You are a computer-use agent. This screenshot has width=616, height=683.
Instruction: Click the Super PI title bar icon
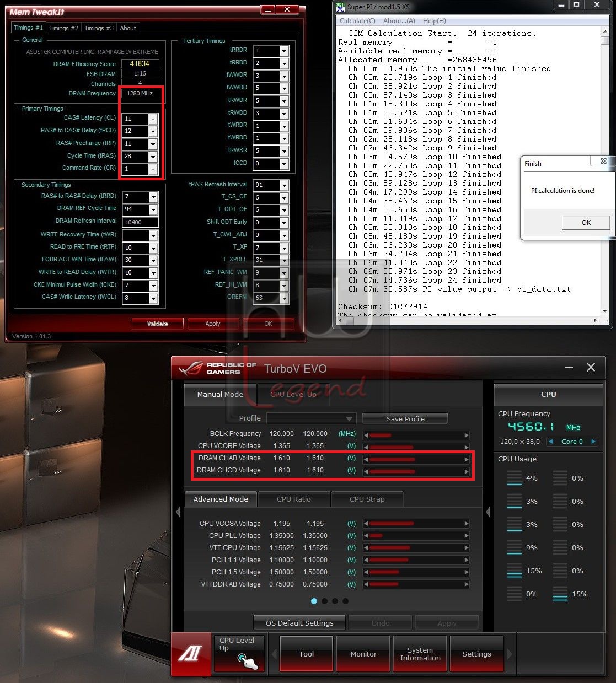pos(340,7)
